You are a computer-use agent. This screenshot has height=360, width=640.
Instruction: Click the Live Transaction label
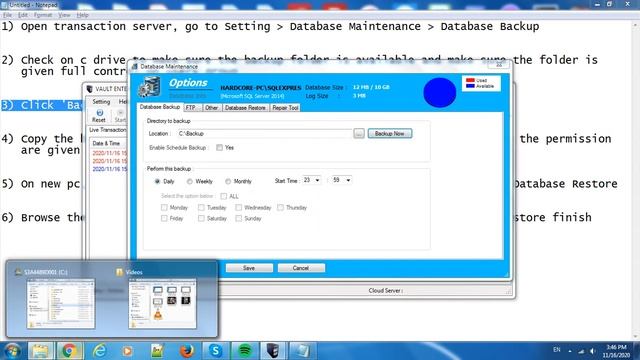[x=108, y=130]
